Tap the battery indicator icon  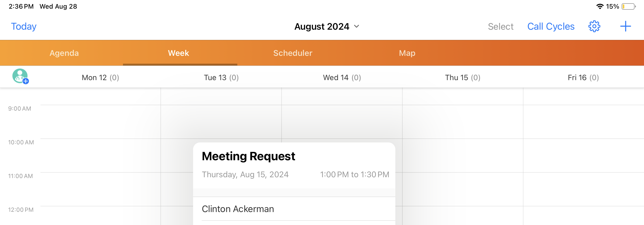click(x=628, y=6)
